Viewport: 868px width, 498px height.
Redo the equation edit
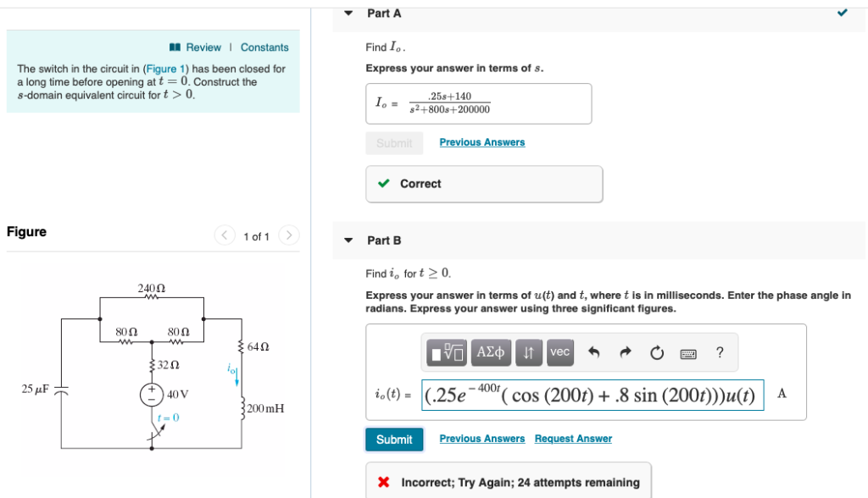coord(625,352)
